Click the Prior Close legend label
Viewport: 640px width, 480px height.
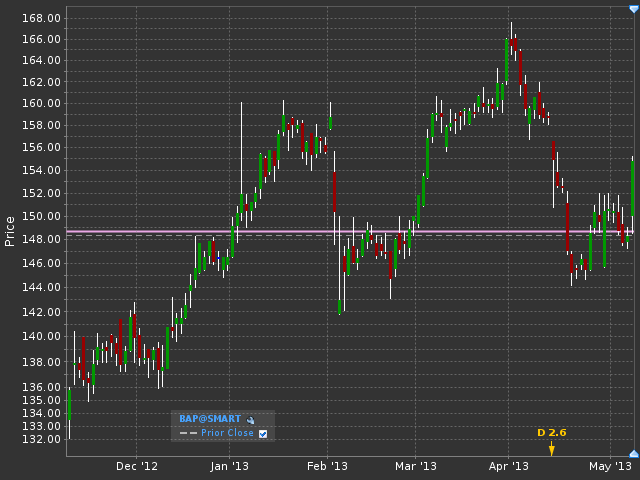(227, 433)
